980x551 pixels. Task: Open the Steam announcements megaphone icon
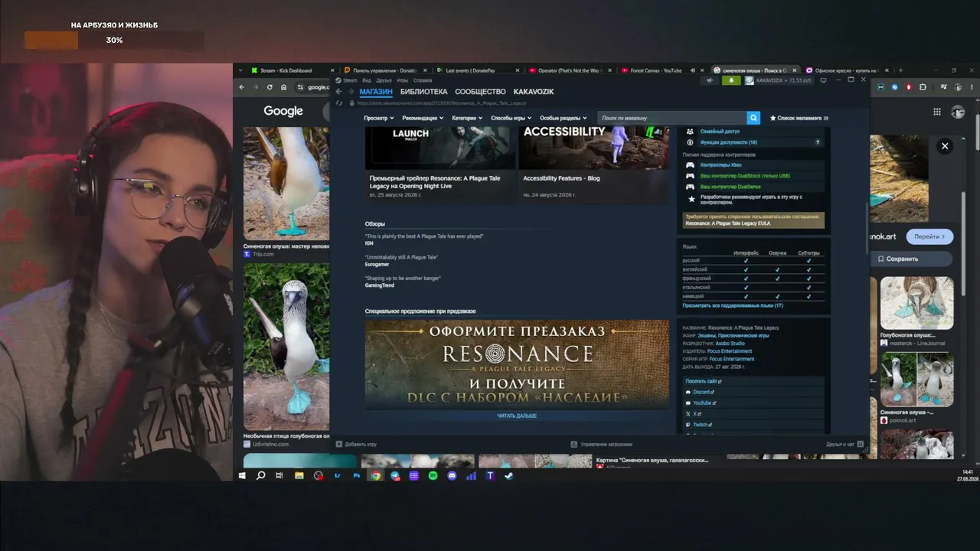click(x=710, y=80)
